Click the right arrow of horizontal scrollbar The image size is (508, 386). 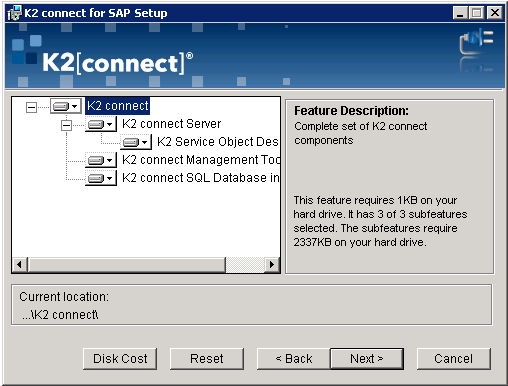point(272,265)
